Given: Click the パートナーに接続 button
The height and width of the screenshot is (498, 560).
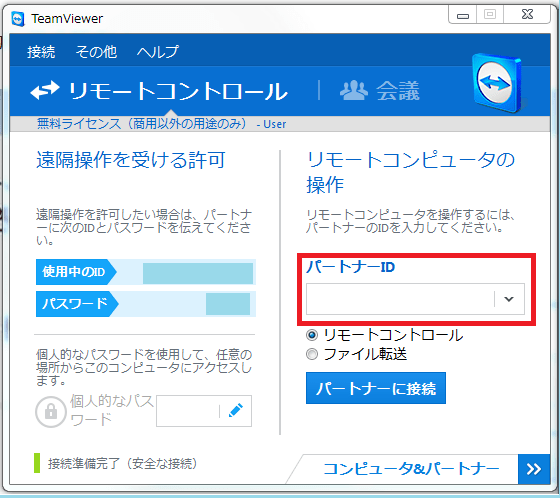Looking at the screenshot, I should (376, 388).
